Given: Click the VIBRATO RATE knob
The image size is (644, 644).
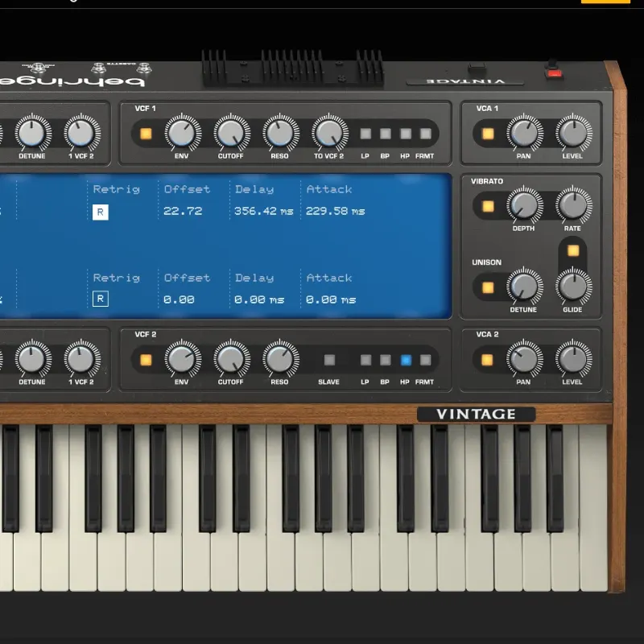Looking at the screenshot, I should tap(573, 204).
